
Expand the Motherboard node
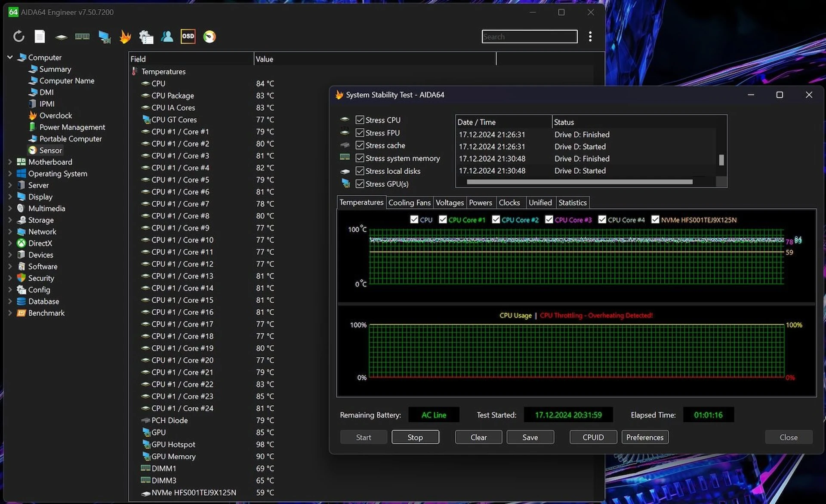10,162
